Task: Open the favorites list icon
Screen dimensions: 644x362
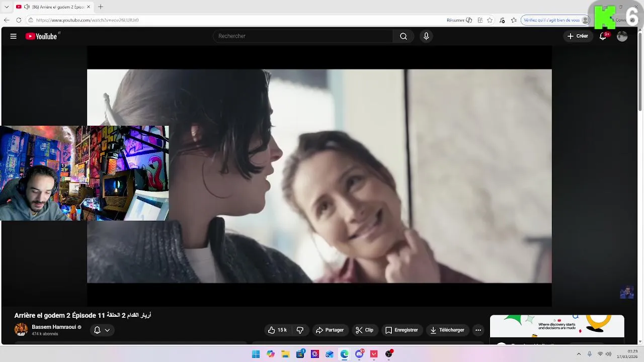Action: (x=514, y=20)
